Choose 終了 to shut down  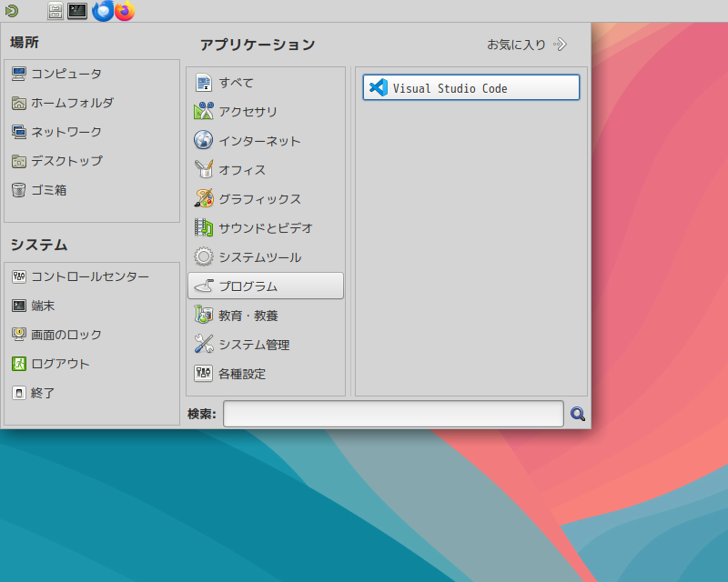(x=92, y=393)
